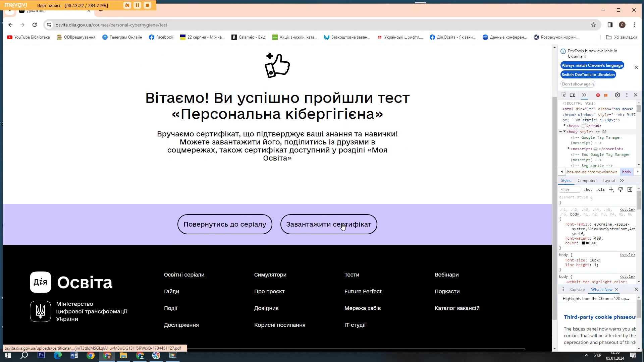Screen dimensions: 644x362
Task: Open the Console drawer tab
Action: (577, 290)
